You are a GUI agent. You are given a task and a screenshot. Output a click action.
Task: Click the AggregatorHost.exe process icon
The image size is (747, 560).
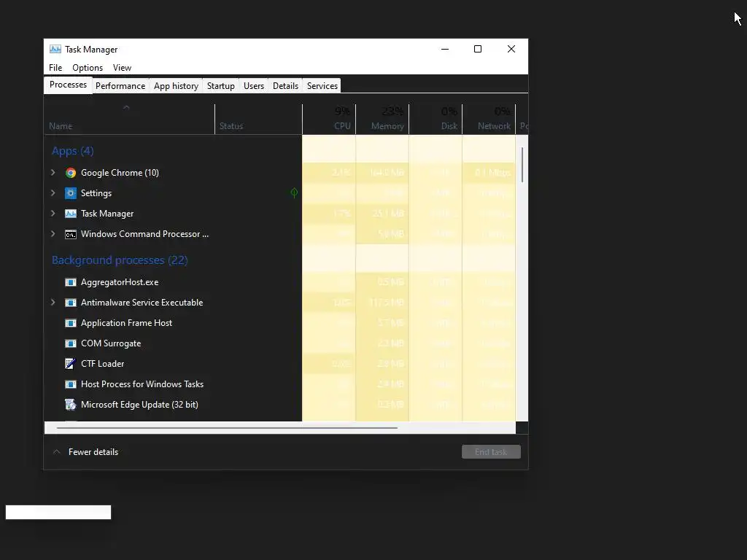pyautogui.click(x=71, y=282)
